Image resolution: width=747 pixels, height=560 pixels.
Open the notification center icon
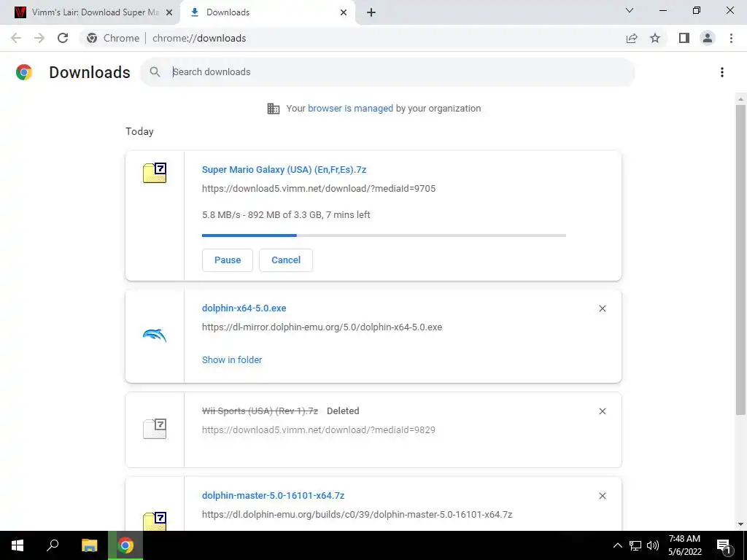[x=724, y=545]
